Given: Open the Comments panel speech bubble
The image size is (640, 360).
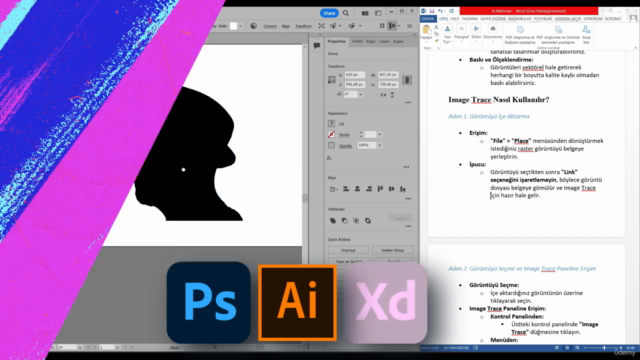Looking at the screenshot, I should [317, 46].
